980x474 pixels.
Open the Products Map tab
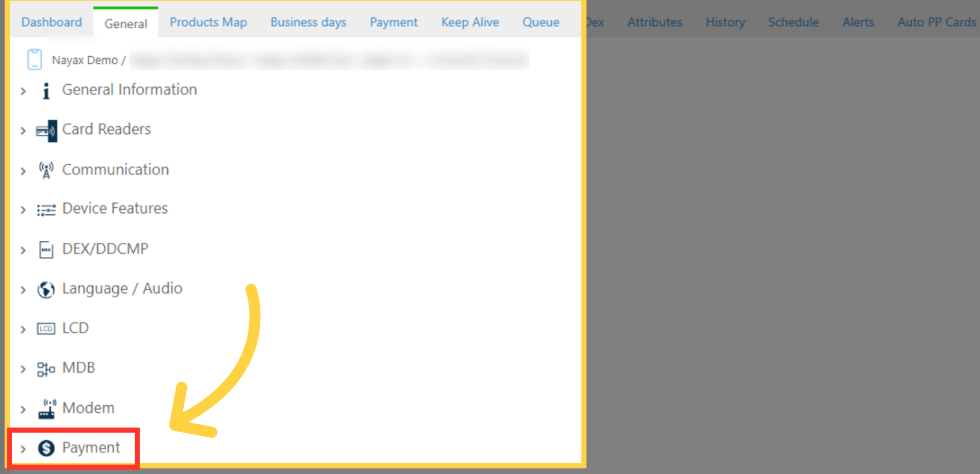pos(208,22)
